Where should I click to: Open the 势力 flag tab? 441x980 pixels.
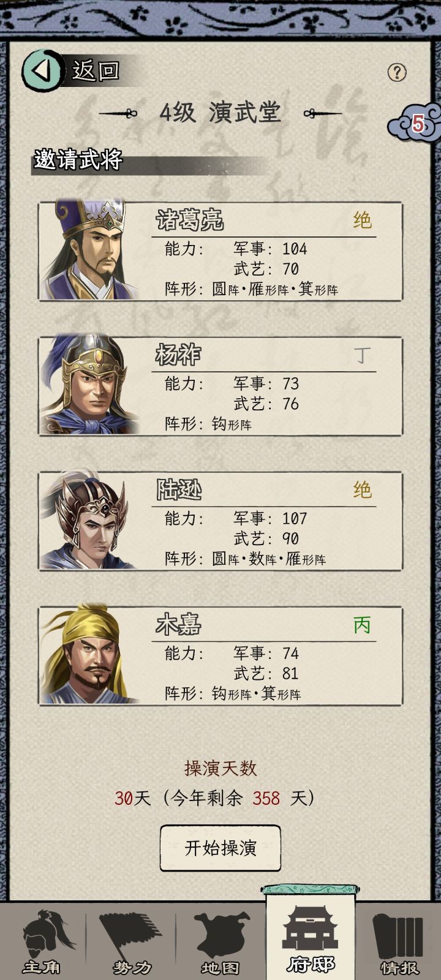click(x=131, y=941)
